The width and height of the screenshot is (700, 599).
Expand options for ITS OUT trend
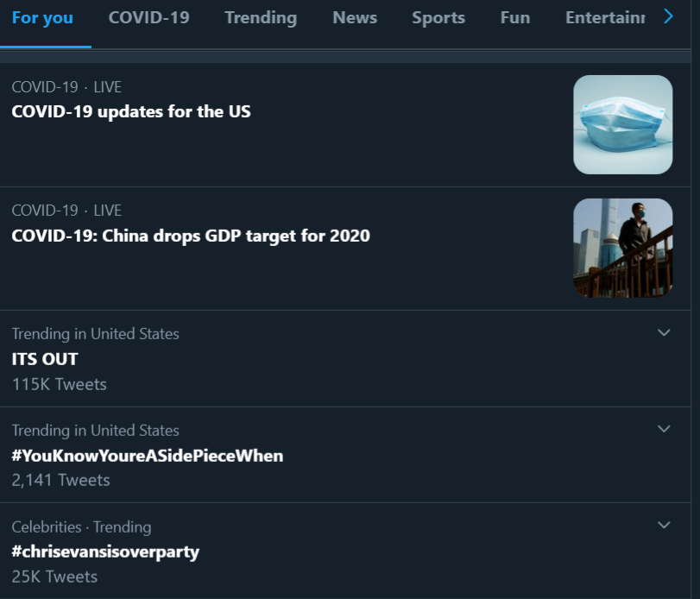[x=664, y=332]
